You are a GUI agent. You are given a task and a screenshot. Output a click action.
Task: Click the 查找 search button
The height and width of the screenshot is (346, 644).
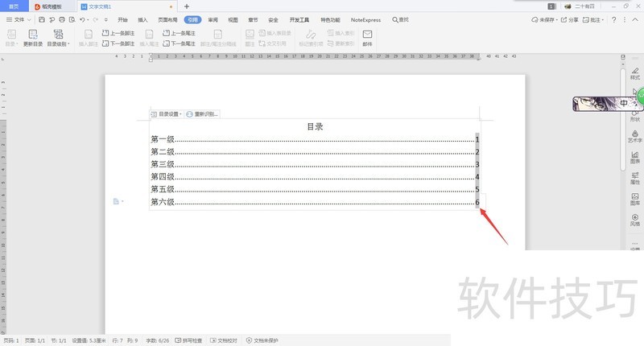(400, 19)
